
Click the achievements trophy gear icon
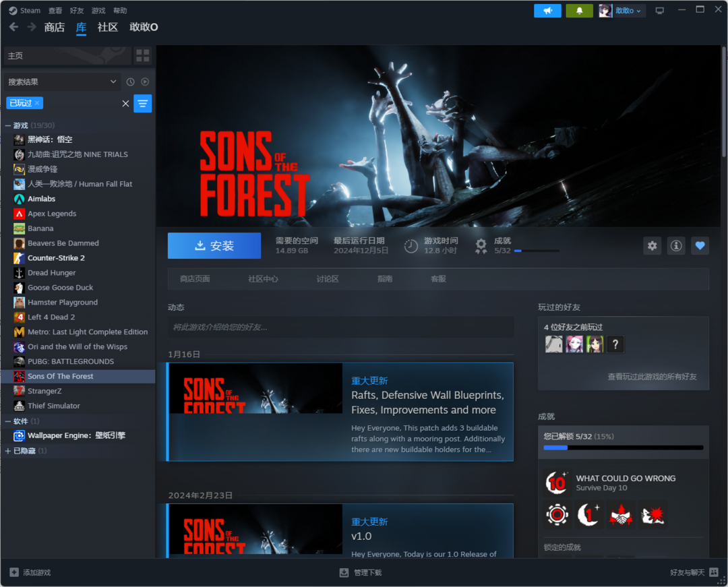[481, 245]
